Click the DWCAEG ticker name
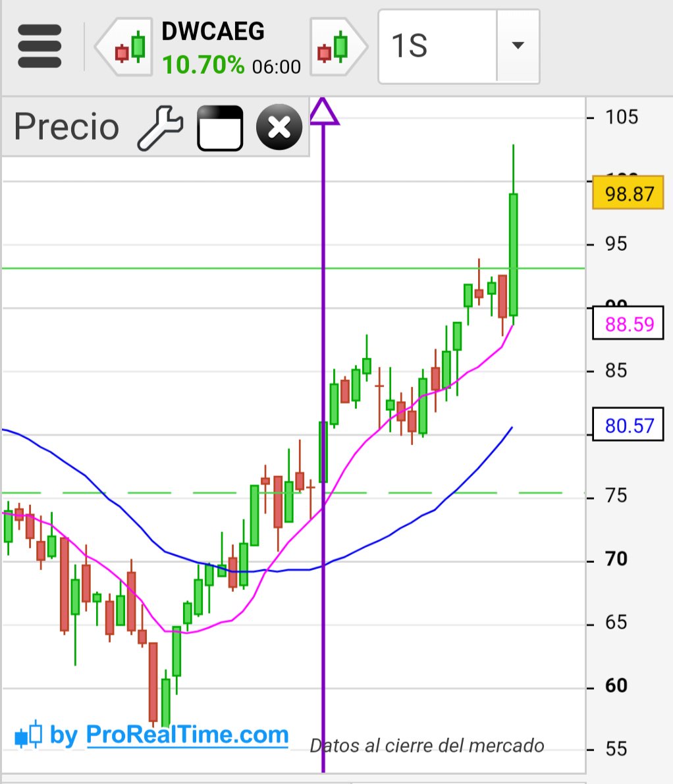Image resolution: width=673 pixels, height=784 pixels. tap(213, 31)
